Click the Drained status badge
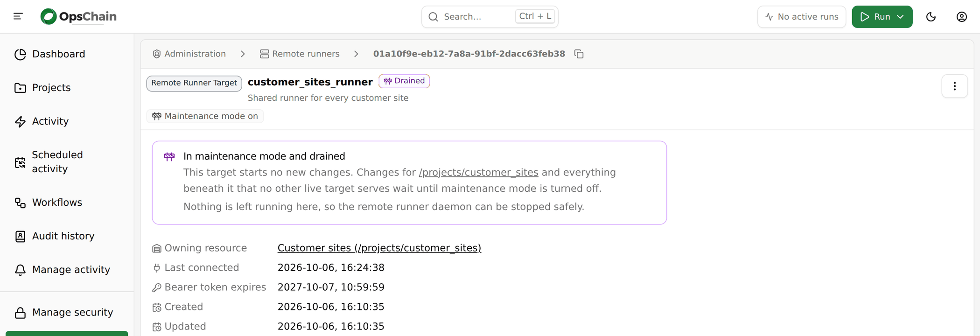This screenshot has height=336, width=980. [404, 81]
